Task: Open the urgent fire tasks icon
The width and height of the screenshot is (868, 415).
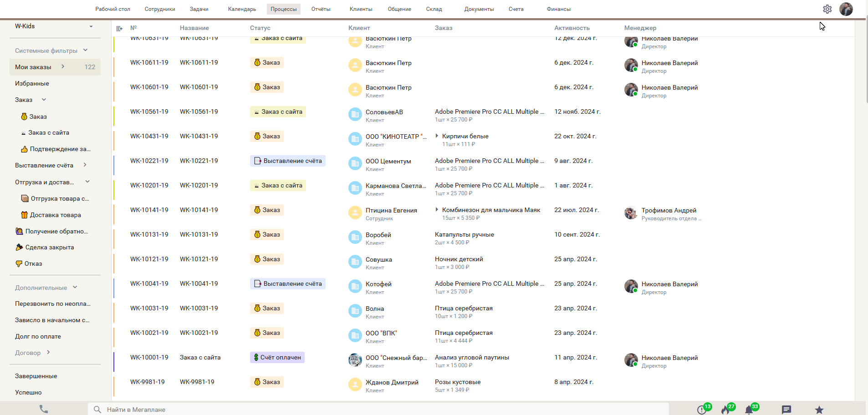Action: click(x=725, y=410)
